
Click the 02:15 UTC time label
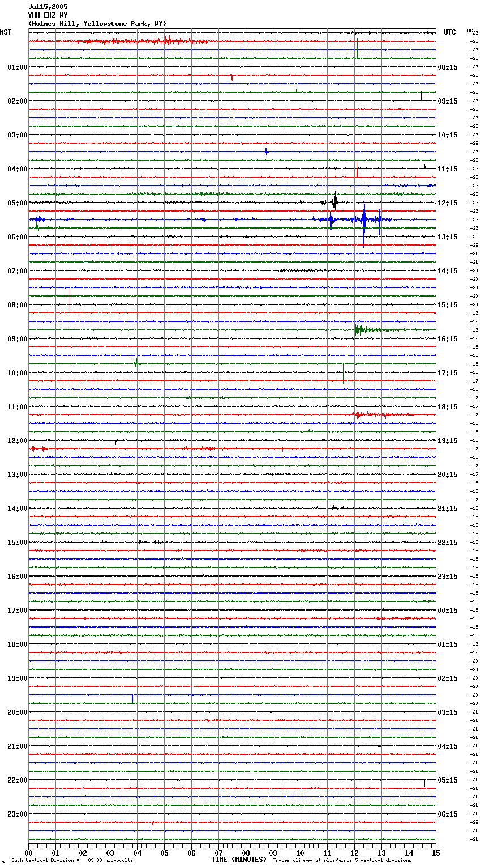pos(448,678)
